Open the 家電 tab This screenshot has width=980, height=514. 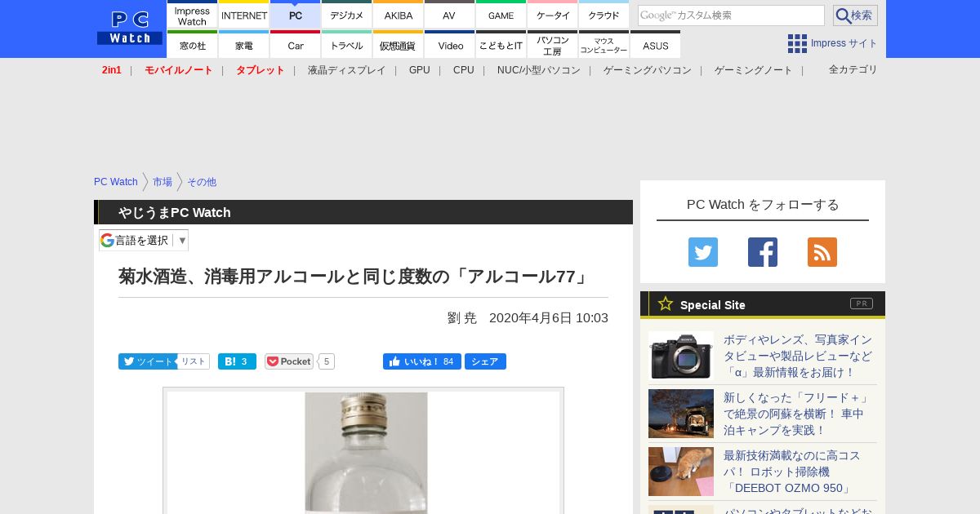coord(244,45)
